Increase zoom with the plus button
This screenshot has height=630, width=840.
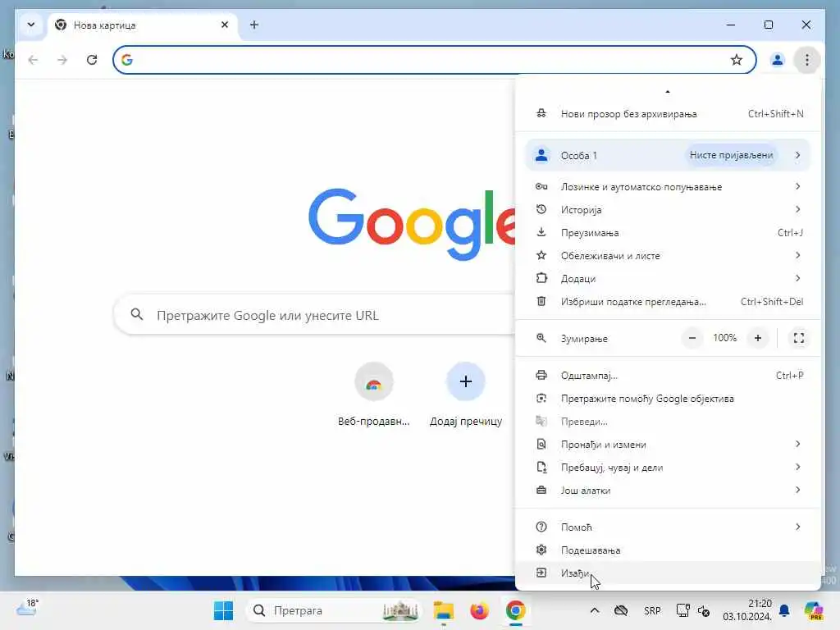click(757, 338)
